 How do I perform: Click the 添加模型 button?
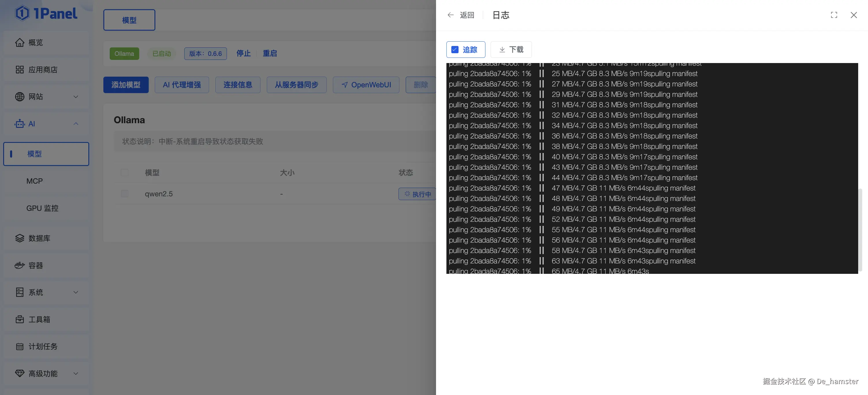pos(126,85)
